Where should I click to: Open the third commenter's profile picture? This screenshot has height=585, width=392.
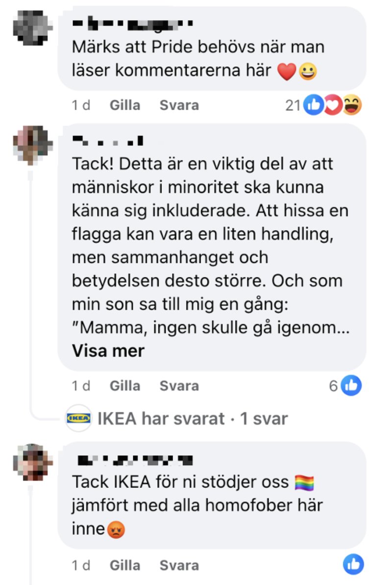pos(33,463)
